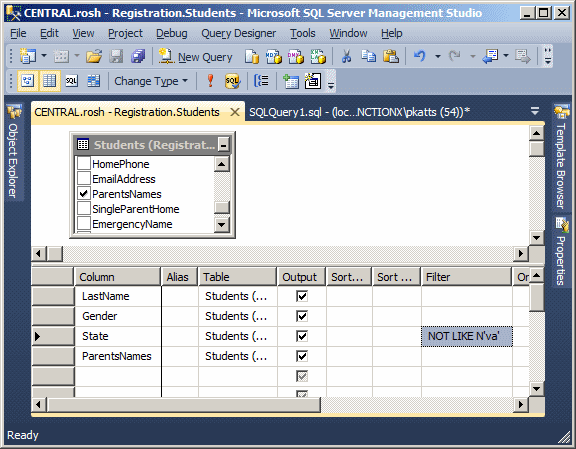Show the Results Pane icon
The height and width of the screenshot is (449, 576).
93,80
